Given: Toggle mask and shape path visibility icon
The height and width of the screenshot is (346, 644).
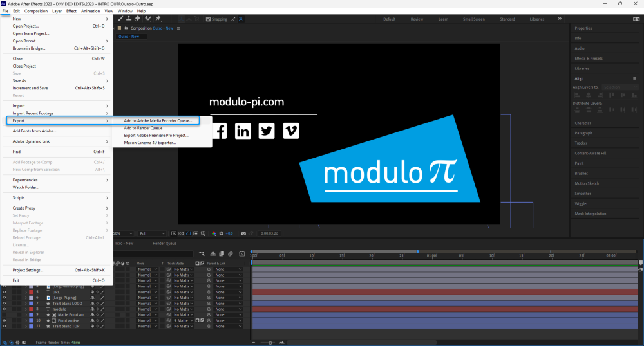Looking at the screenshot, I should (189, 233).
